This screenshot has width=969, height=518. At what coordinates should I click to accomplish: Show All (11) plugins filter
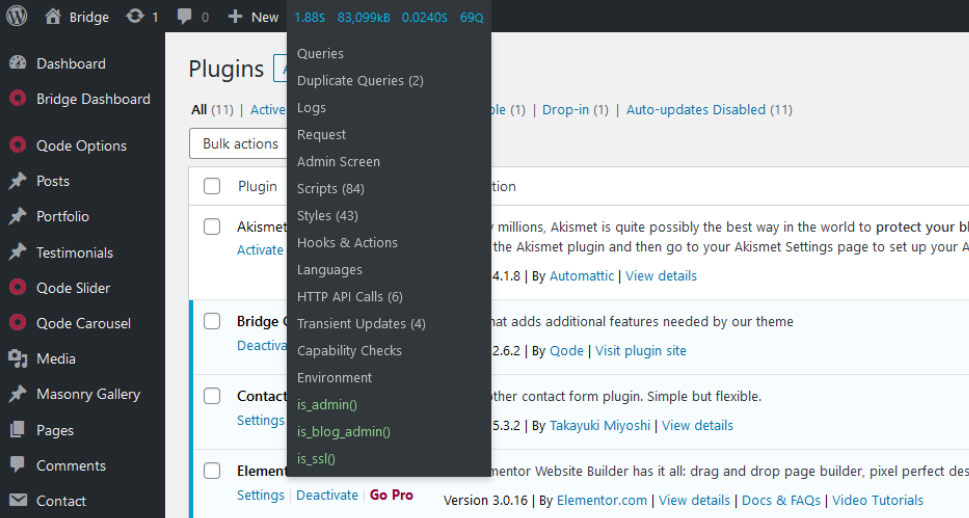tap(212, 109)
